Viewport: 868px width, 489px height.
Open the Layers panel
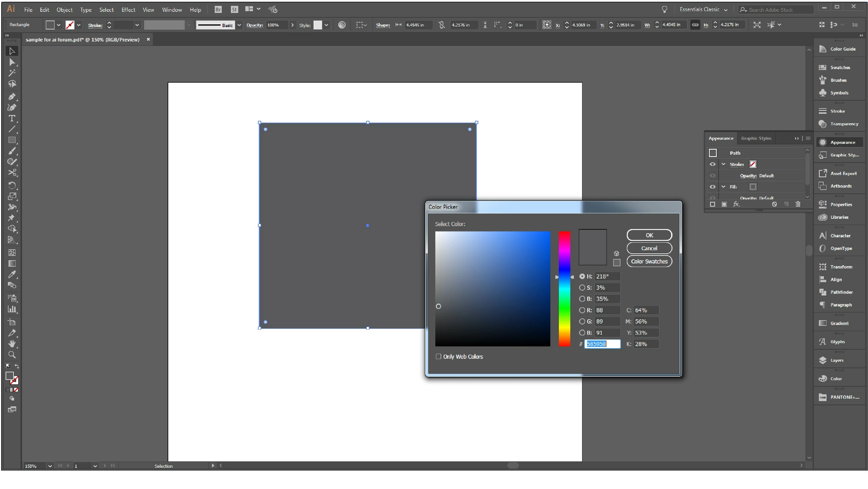[837, 360]
